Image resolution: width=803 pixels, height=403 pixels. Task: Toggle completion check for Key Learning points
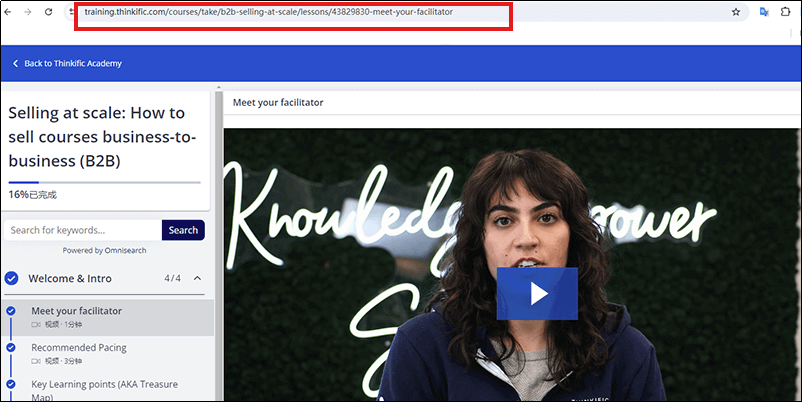tap(11, 383)
